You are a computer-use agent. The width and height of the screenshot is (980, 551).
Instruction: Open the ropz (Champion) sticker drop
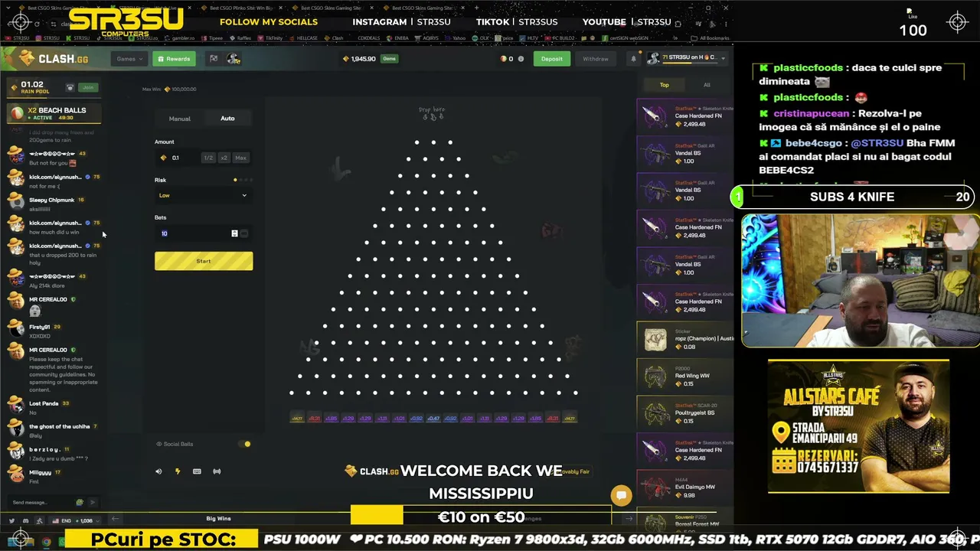[685, 339]
